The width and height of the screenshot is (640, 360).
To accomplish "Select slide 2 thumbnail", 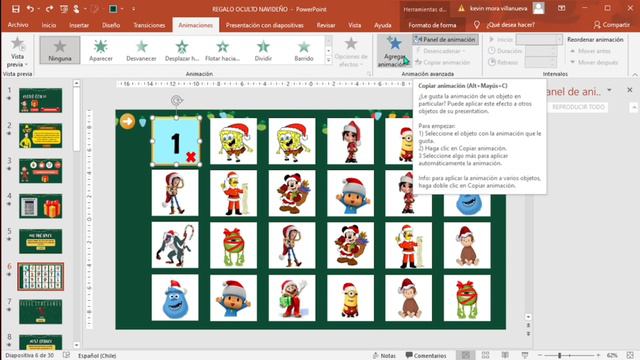I will (x=40, y=136).
